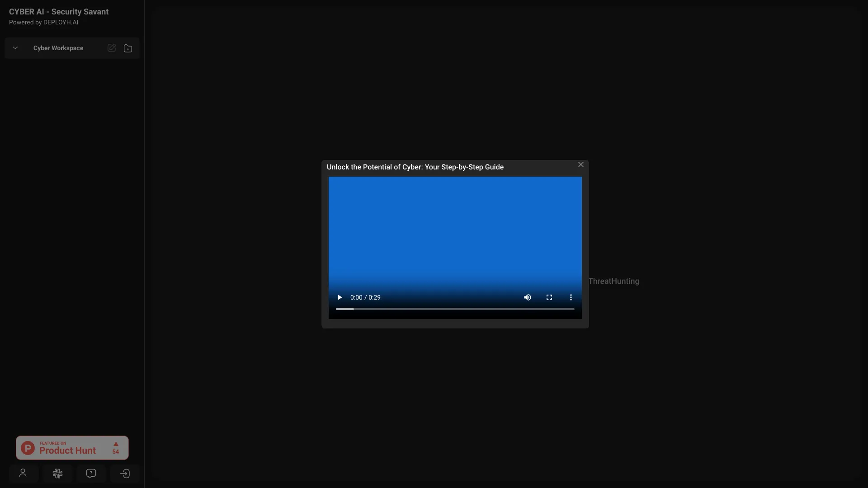
Task: Play the step-by-step guide video
Action: pyautogui.click(x=340, y=297)
